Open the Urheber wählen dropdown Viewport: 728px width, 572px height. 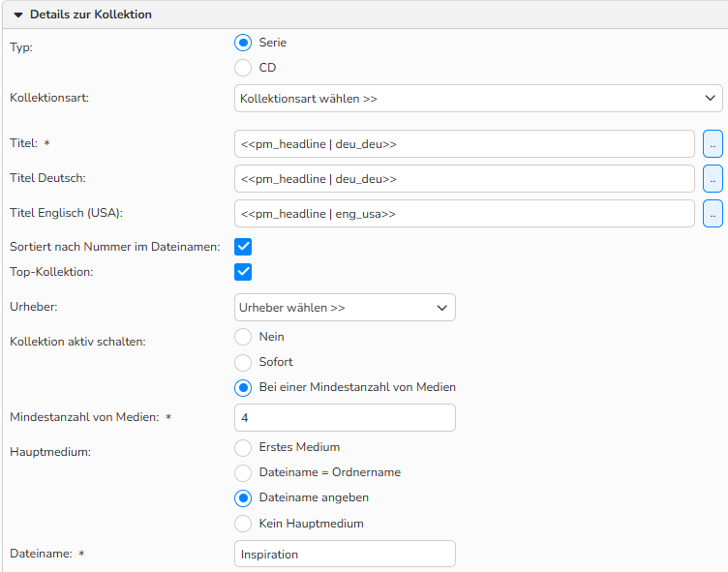pos(345,308)
